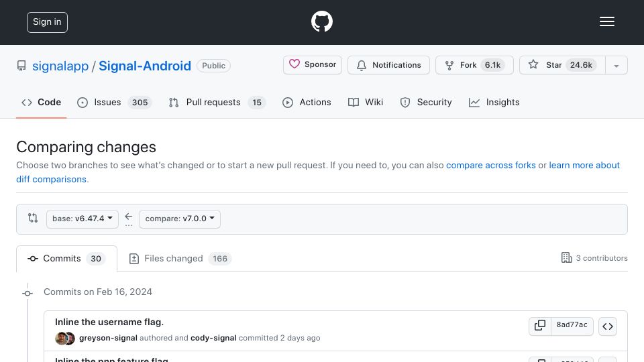644x362 pixels.
Task: Click the 'committed 2 days ago' timestamp
Action: pos(279,338)
